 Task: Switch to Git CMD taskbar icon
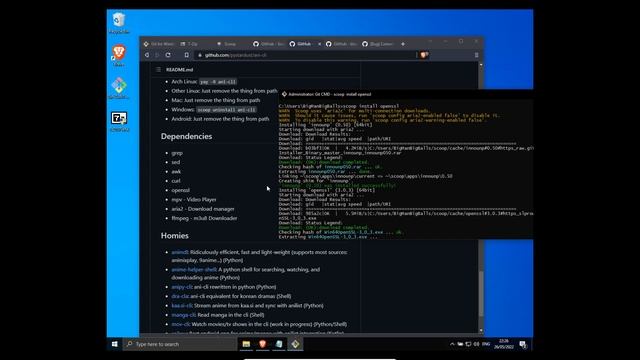pyautogui.click(x=295, y=344)
